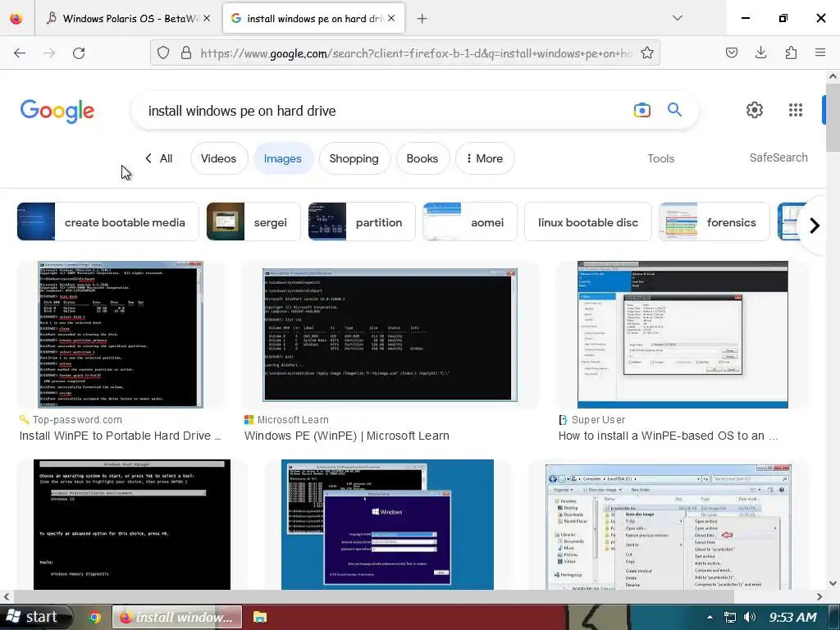
Task: Open the Microsoft Learn command prompt thumbnail
Action: [x=390, y=335]
